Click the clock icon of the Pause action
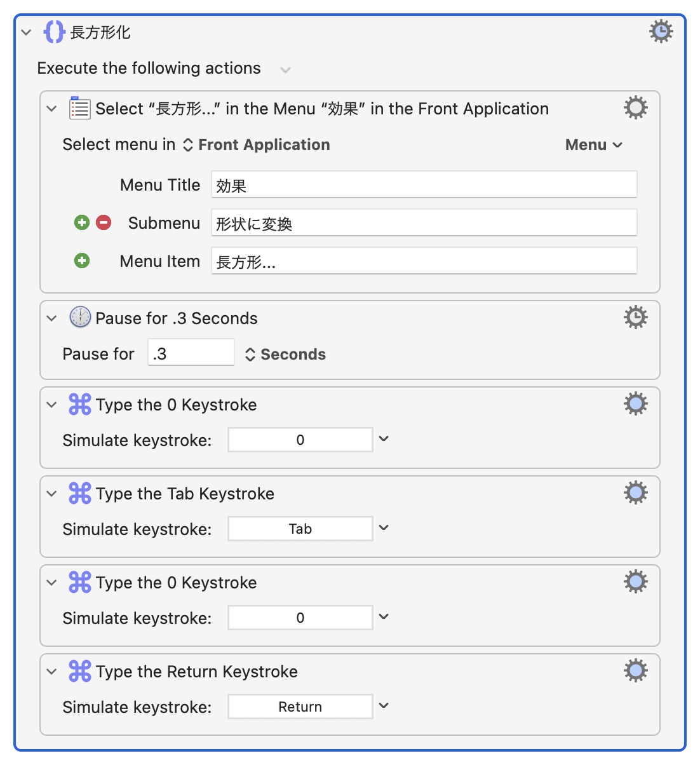The width and height of the screenshot is (700, 765). tap(80, 317)
